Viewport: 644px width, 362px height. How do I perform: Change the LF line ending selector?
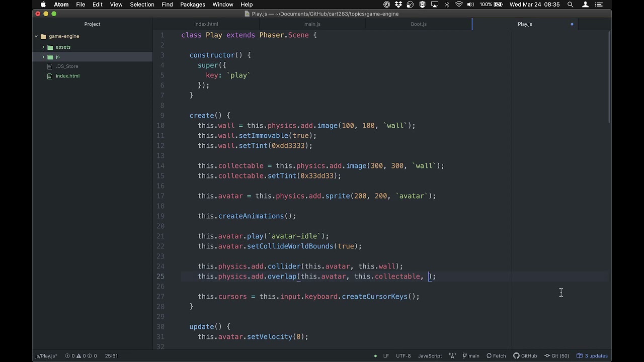click(386, 356)
